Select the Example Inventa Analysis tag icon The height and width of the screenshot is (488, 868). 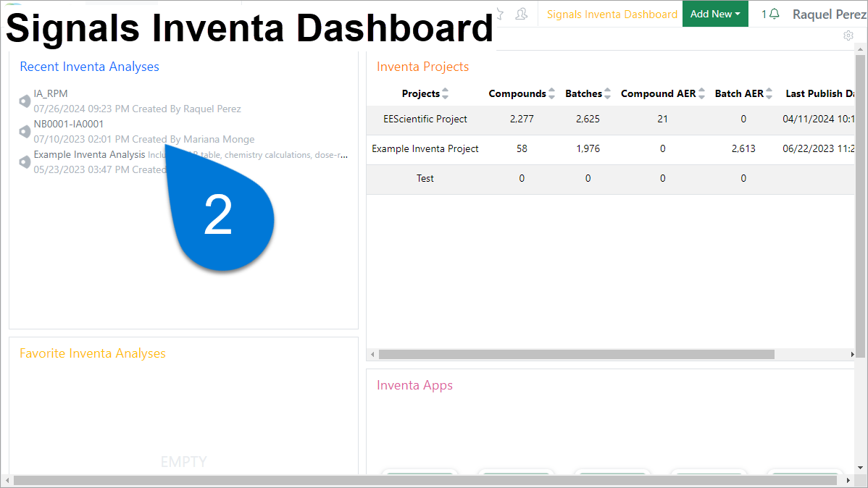click(24, 161)
